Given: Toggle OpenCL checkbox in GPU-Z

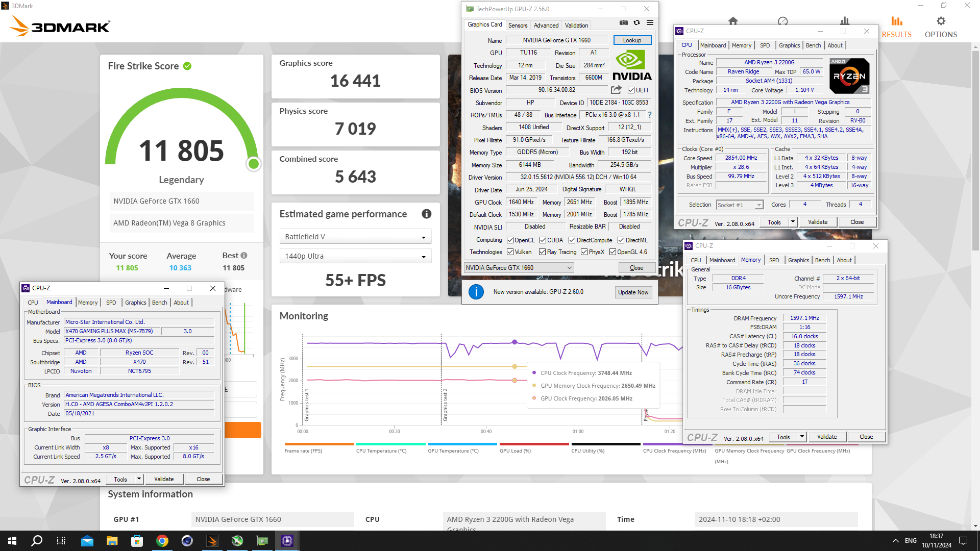Looking at the screenshot, I should [510, 240].
